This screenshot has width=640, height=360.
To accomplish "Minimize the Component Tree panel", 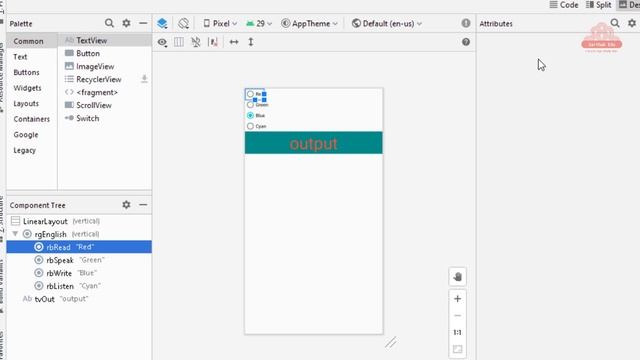I will 143,204.
